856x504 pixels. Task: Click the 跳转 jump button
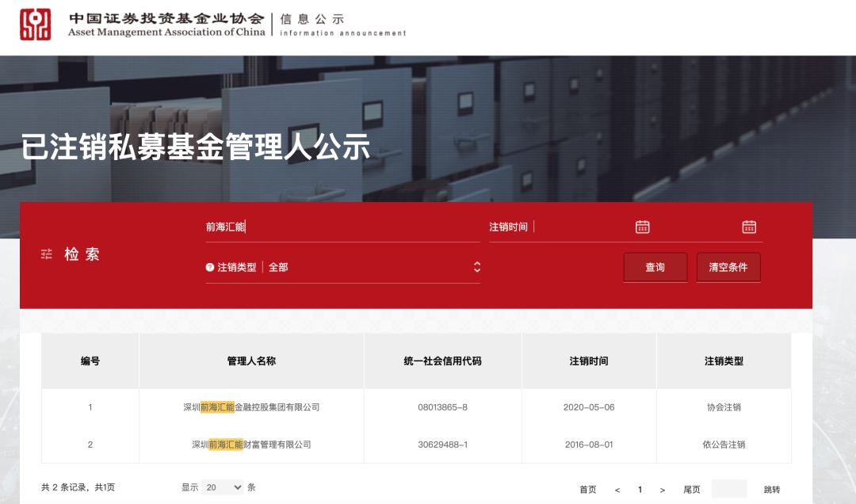tap(772, 489)
